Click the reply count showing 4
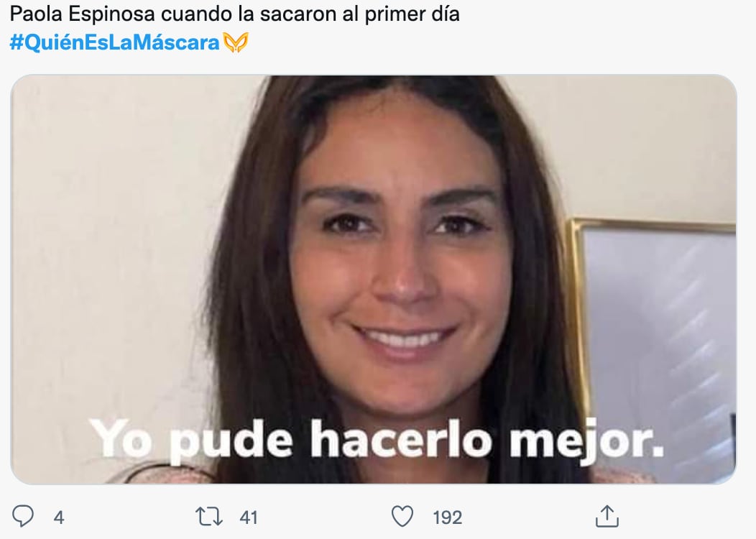 coord(59,517)
